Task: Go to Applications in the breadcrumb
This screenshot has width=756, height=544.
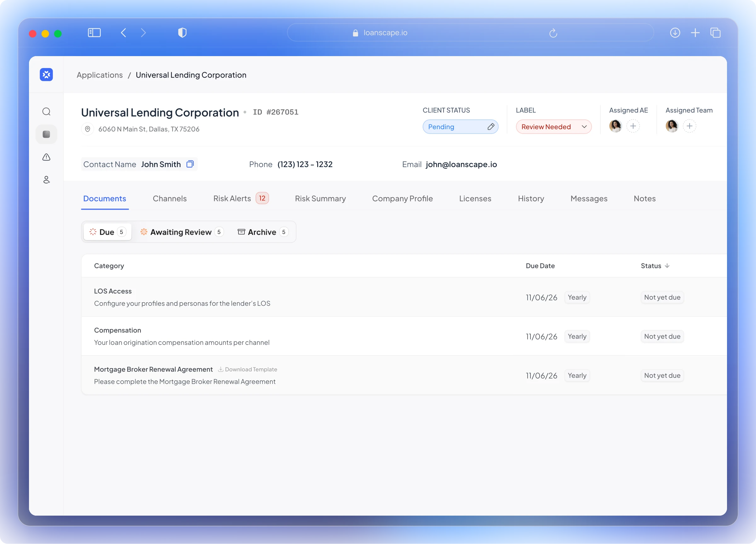Action: (100, 75)
